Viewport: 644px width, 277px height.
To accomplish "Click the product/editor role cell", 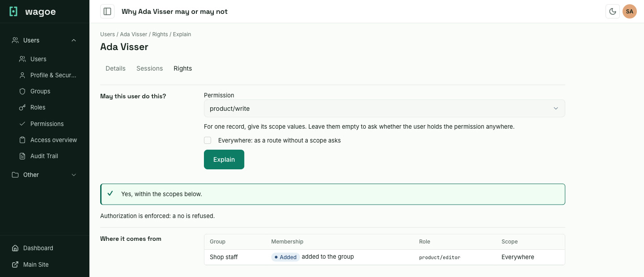I will 440,257.
